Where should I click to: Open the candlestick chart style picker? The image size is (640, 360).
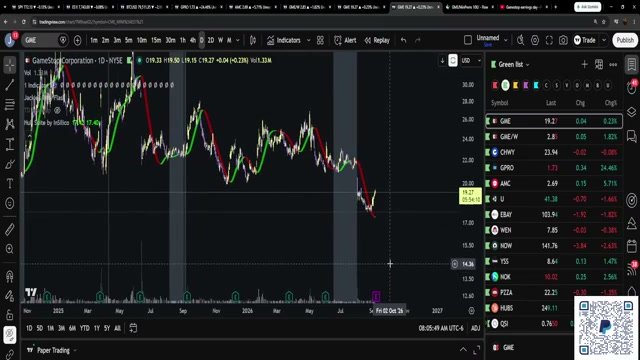coord(253,40)
